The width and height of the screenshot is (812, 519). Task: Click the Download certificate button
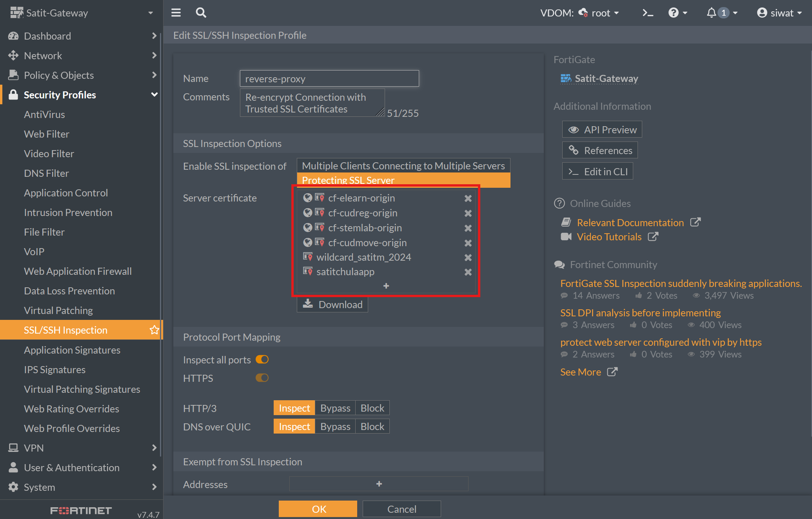(x=332, y=305)
